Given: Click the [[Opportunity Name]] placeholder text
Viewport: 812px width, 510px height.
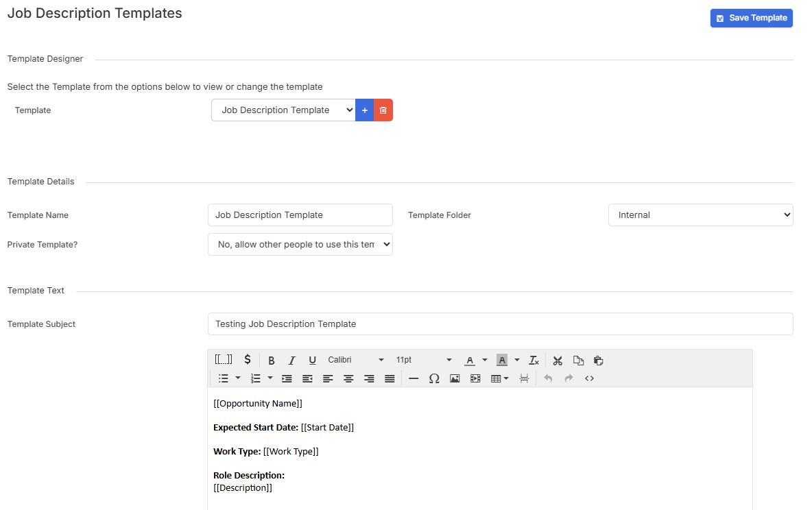Looking at the screenshot, I should pyautogui.click(x=258, y=403).
